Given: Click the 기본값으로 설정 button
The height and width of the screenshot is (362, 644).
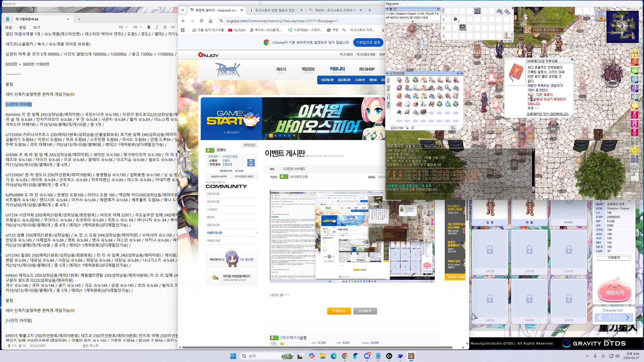Looking at the screenshot, I should coord(368,42).
